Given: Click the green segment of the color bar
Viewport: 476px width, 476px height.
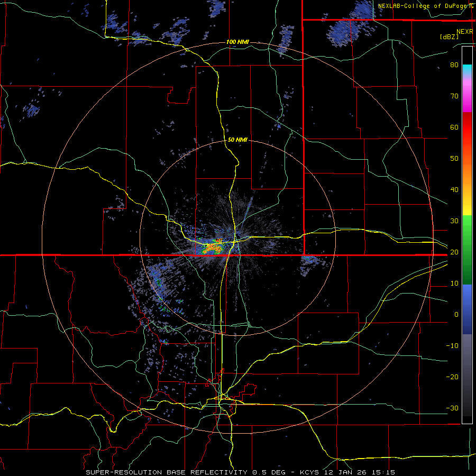Looking at the screenshot, I should (x=467, y=250).
